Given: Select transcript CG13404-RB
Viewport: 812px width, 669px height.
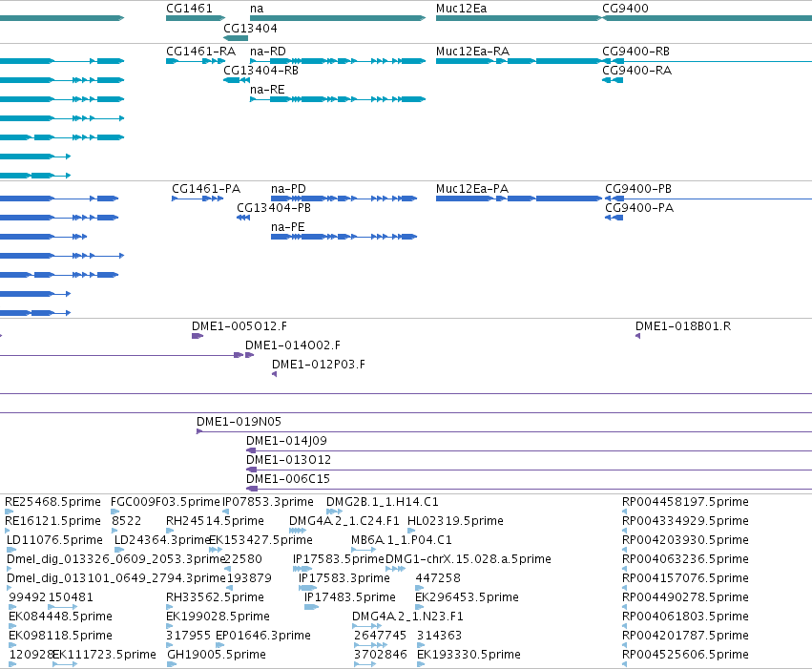Looking at the screenshot, I should pyautogui.click(x=260, y=71).
